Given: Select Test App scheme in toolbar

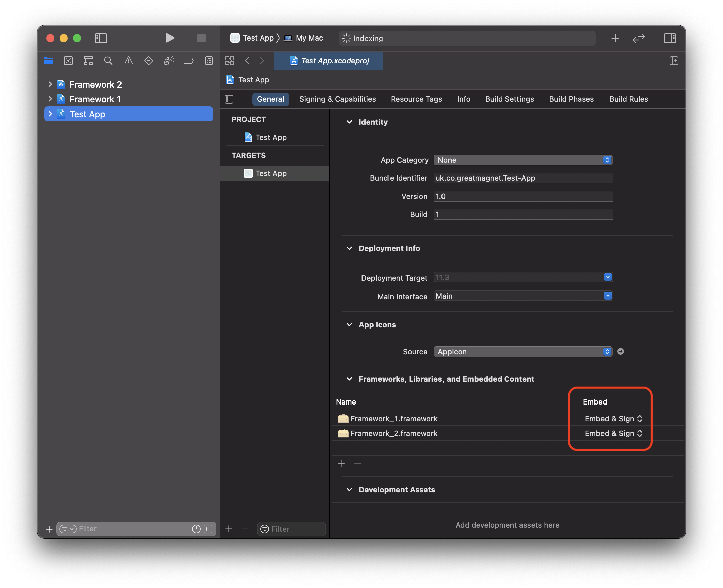Looking at the screenshot, I should [x=252, y=38].
